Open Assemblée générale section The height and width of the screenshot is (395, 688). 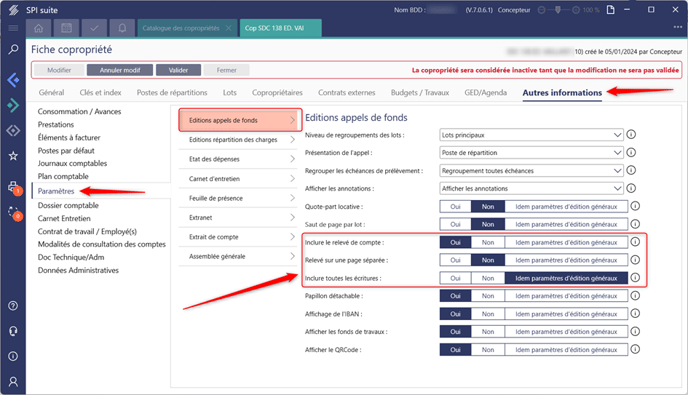pos(238,256)
